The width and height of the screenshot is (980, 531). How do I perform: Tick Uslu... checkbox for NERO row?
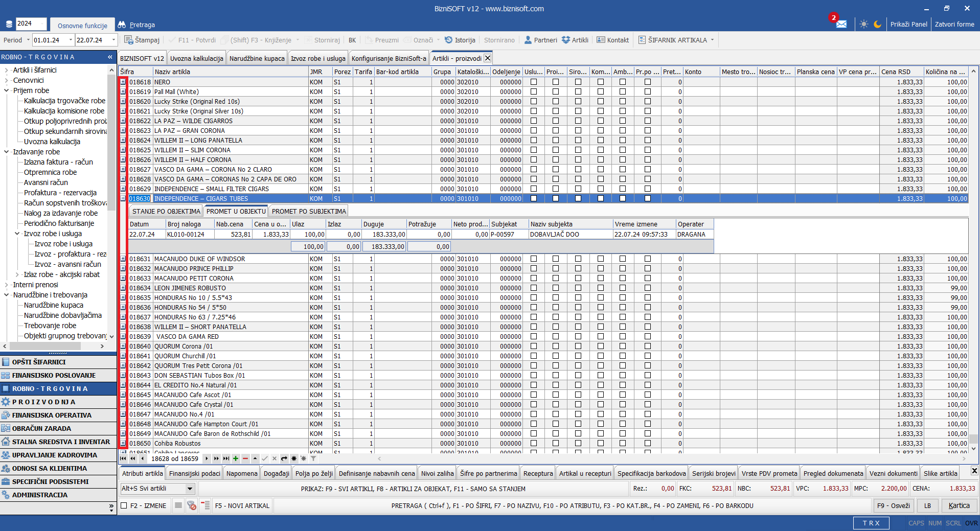coord(534,82)
